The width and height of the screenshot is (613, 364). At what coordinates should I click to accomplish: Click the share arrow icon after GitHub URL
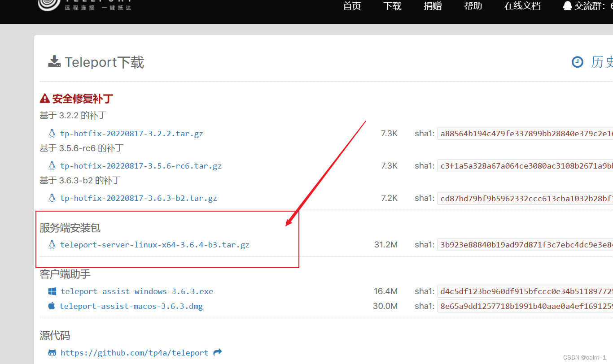pos(218,352)
